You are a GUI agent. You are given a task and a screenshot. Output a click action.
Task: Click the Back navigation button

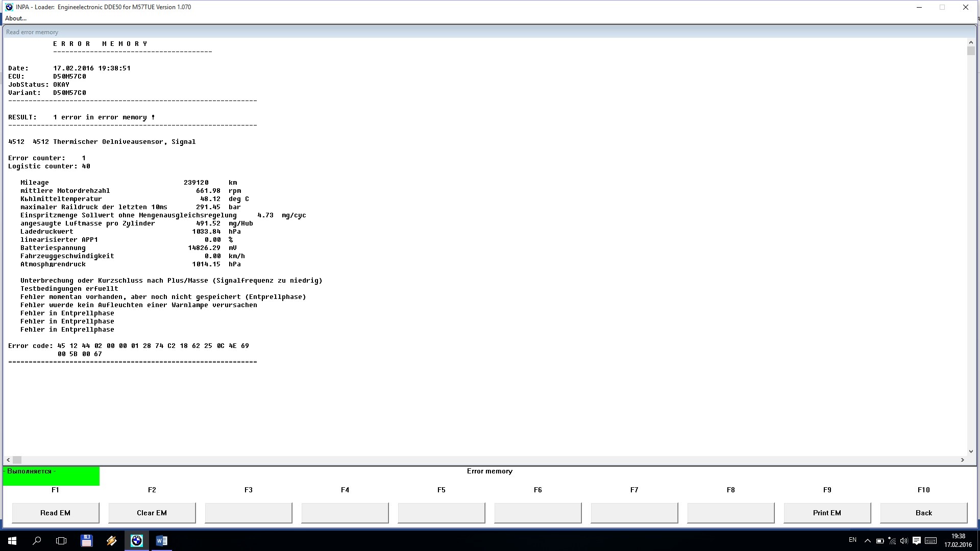[923, 513]
